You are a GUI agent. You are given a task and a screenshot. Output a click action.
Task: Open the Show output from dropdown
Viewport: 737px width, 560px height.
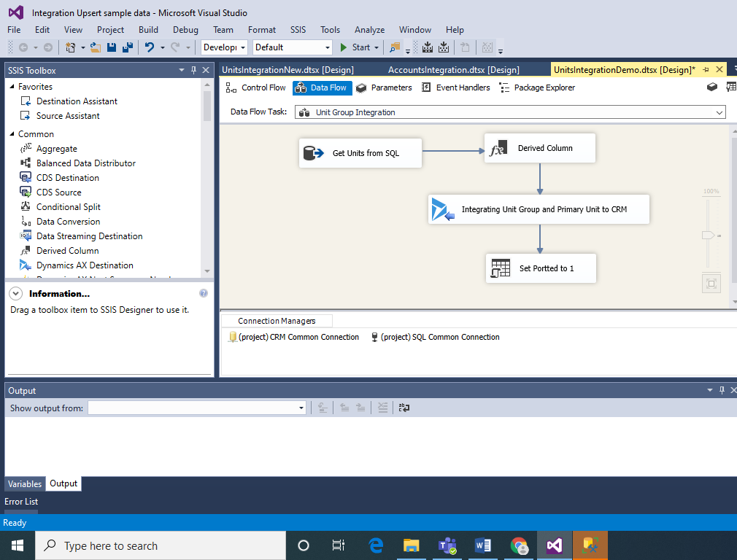pyautogui.click(x=301, y=408)
